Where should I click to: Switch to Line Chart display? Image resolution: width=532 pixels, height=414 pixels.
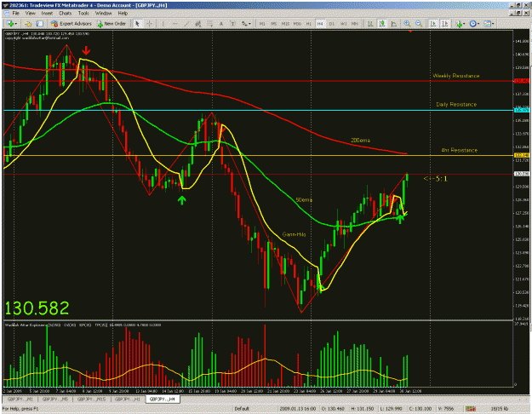coord(393,24)
